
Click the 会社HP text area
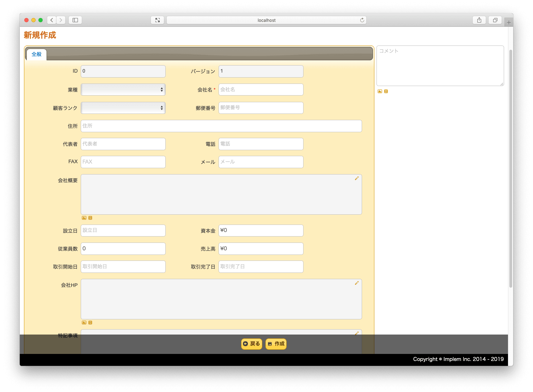point(221,299)
